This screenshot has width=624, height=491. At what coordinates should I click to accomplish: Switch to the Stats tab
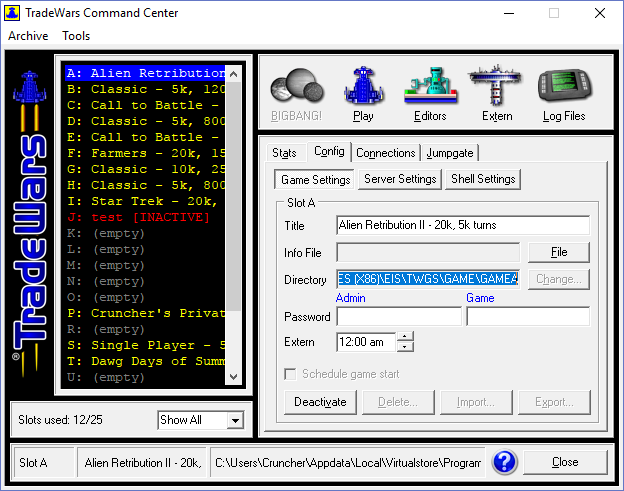point(284,153)
